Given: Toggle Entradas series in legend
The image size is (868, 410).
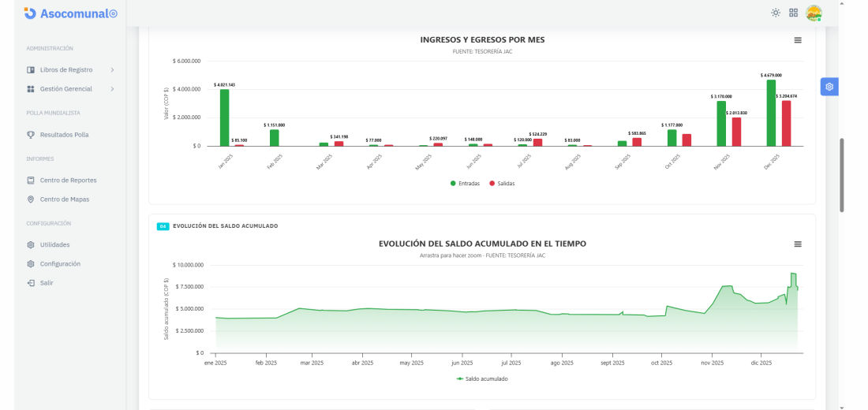Looking at the screenshot, I should tap(465, 183).
